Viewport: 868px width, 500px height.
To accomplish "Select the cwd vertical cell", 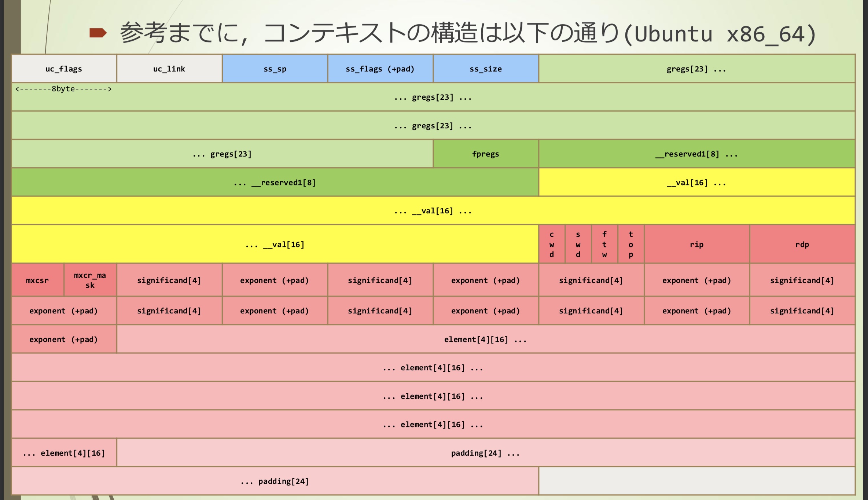I will point(552,245).
